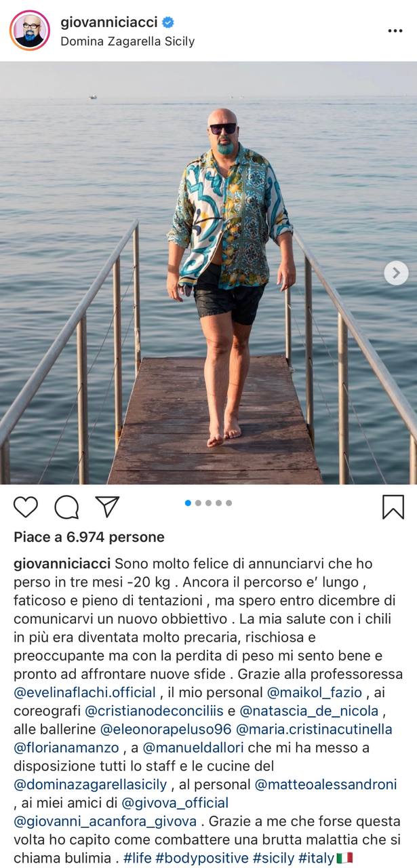Jump to second carousel dot indicator
The image size is (417, 868).
coord(198,503)
